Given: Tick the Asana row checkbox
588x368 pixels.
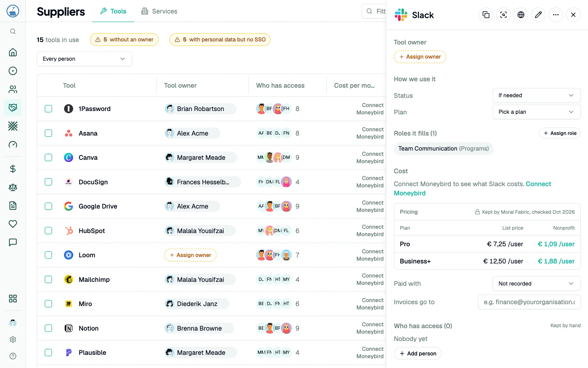Looking at the screenshot, I should [48, 133].
